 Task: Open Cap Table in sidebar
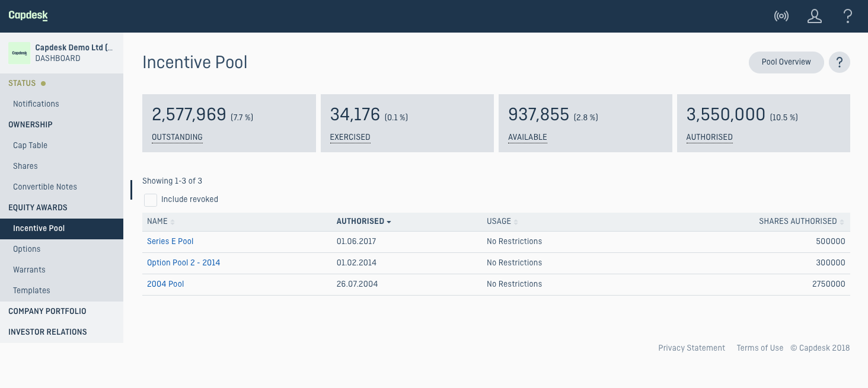30,146
